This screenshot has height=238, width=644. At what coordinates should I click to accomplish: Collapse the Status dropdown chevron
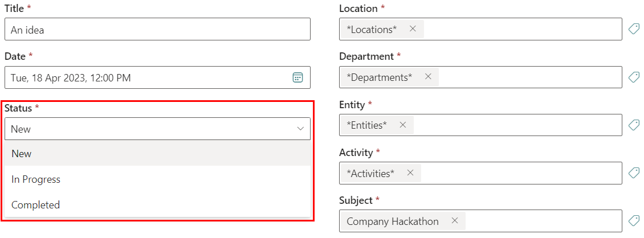[300, 129]
